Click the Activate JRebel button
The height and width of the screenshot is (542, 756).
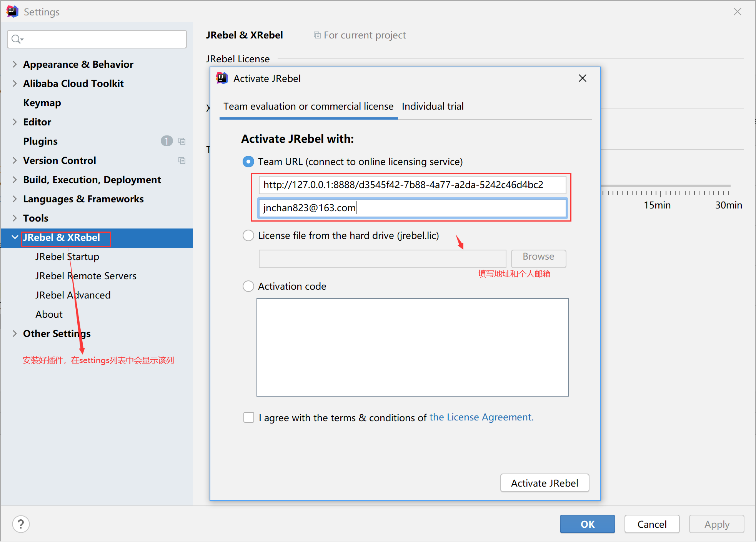pyautogui.click(x=545, y=483)
